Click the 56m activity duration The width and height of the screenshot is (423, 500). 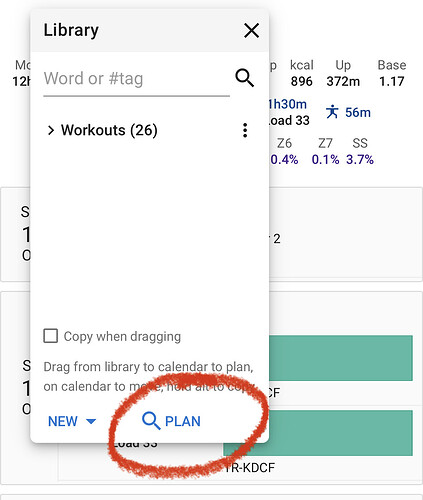coord(358,113)
